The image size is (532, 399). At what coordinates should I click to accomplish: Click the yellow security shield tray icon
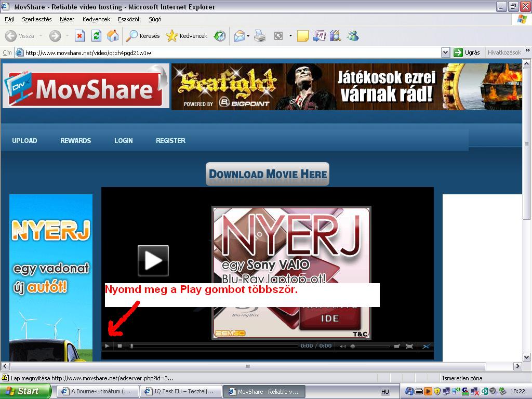[437, 392]
